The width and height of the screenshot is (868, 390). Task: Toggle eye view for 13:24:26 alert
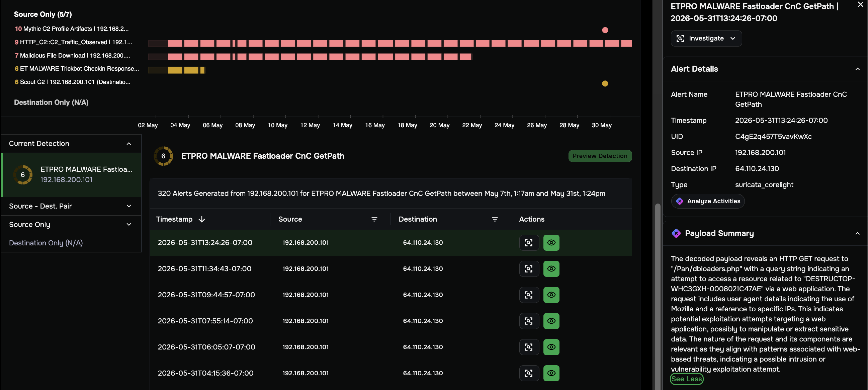tap(551, 243)
